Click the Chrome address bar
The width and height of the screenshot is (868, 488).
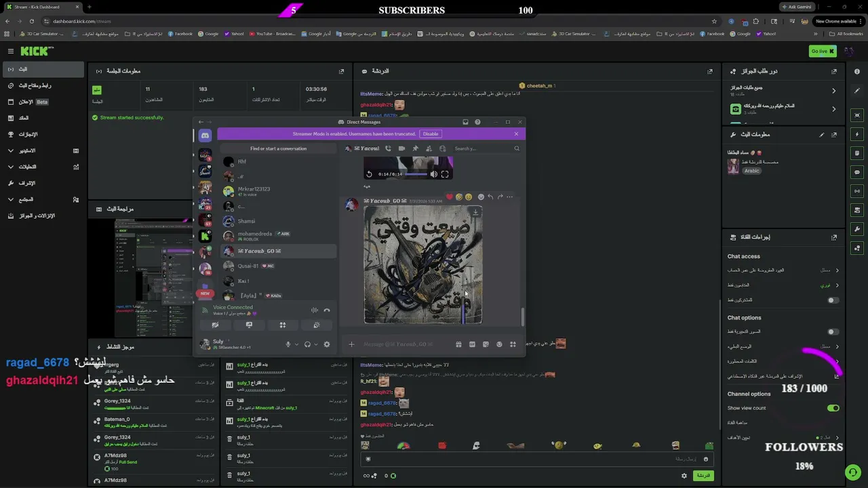pos(380,21)
